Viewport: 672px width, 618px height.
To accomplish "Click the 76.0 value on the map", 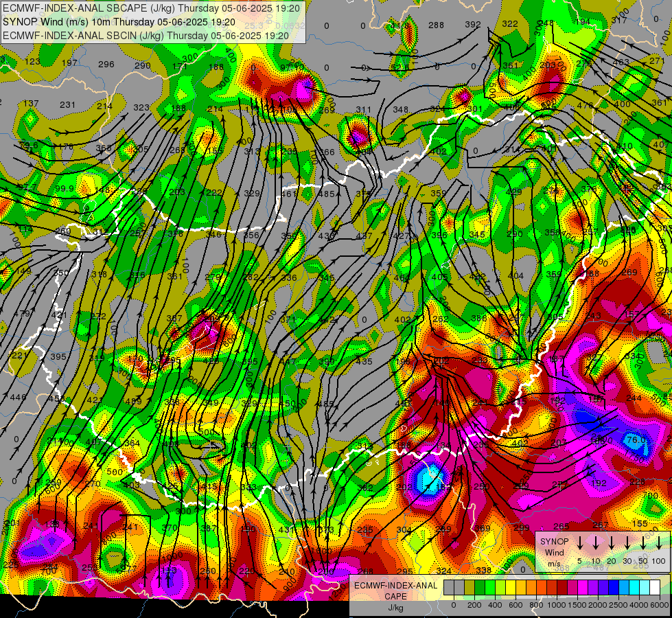I will coord(636,440).
